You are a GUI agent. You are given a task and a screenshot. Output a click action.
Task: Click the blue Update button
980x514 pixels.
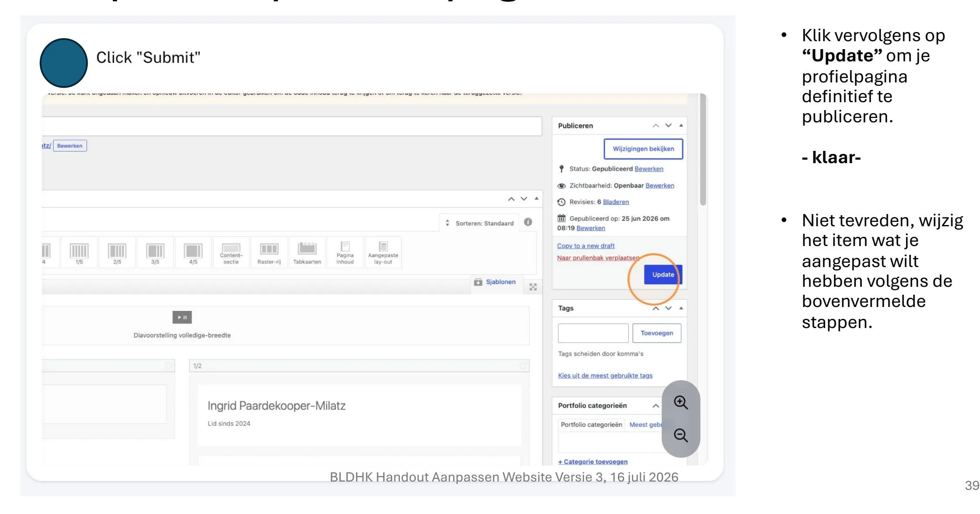pyautogui.click(x=663, y=275)
